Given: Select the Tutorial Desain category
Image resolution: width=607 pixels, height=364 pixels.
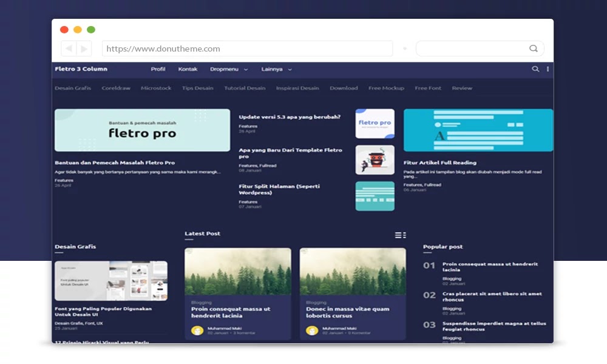Looking at the screenshot, I should [x=245, y=88].
